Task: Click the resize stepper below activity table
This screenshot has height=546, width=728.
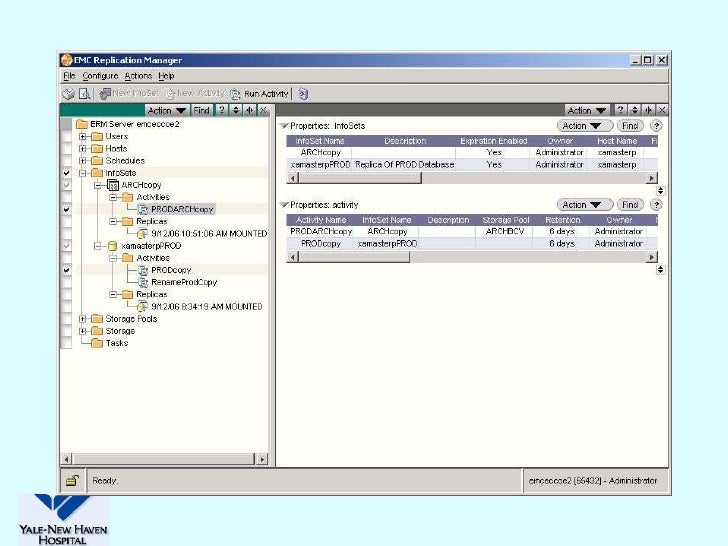Action: [x=661, y=270]
